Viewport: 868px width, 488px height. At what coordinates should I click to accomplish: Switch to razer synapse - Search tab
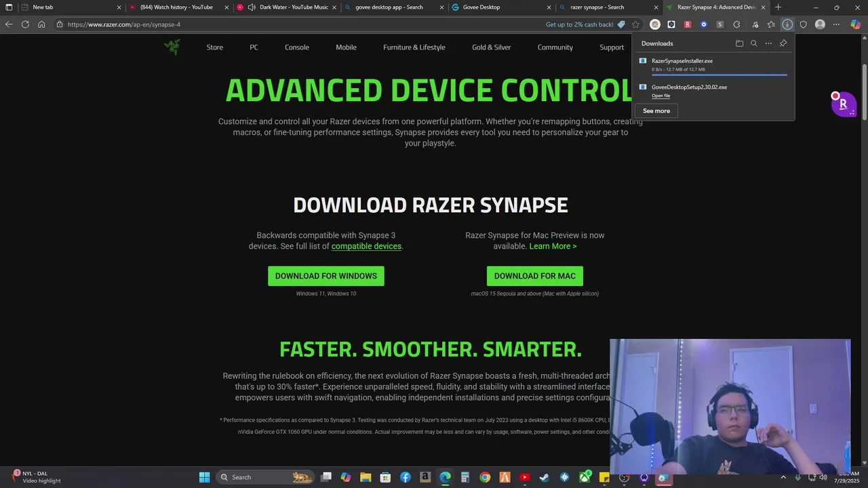click(608, 7)
